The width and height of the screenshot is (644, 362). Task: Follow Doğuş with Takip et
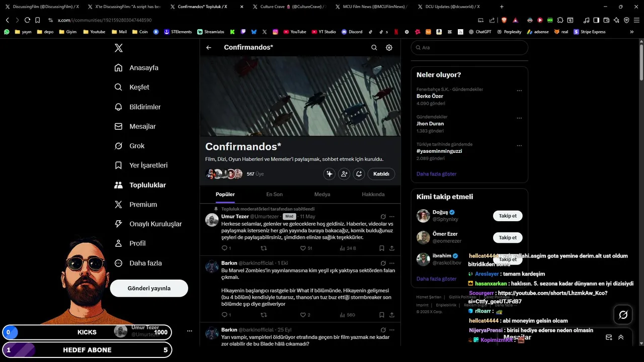(508, 216)
